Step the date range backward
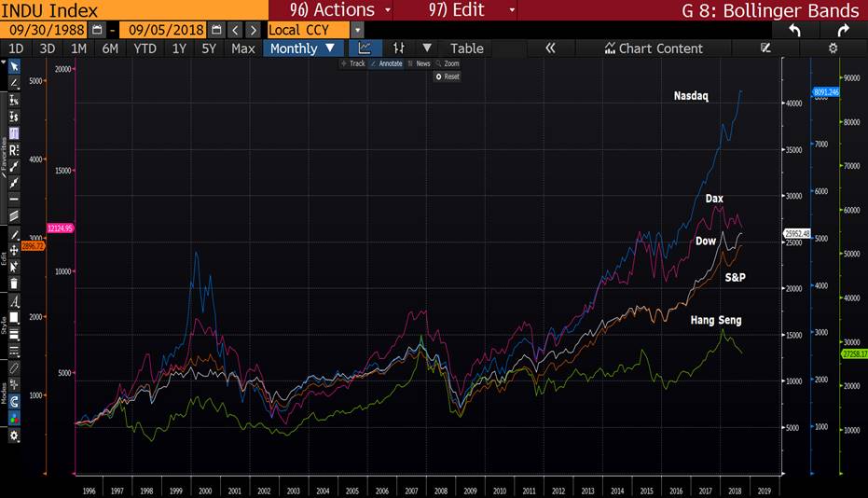The height and width of the screenshot is (498, 868). click(235, 30)
